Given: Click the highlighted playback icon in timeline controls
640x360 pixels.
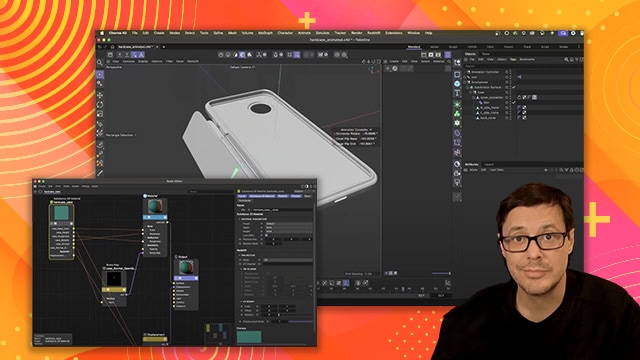Looking at the screenshot, I should click(346, 282).
